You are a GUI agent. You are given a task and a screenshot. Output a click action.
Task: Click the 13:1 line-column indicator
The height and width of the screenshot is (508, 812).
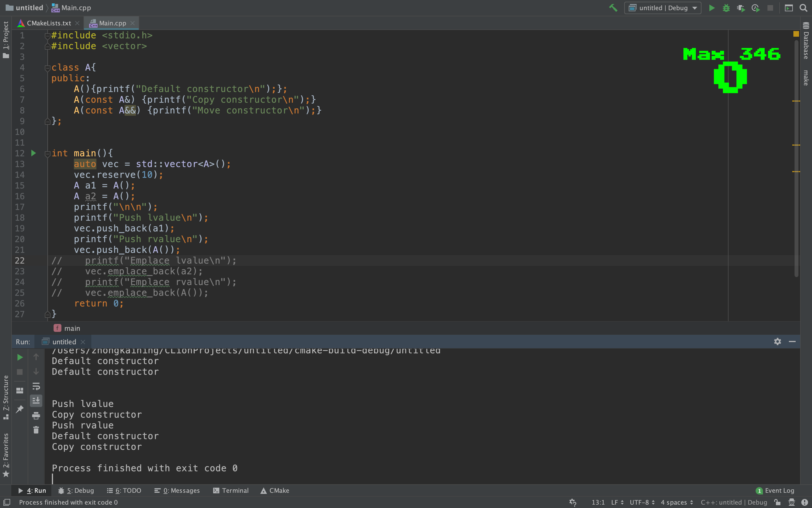point(598,502)
